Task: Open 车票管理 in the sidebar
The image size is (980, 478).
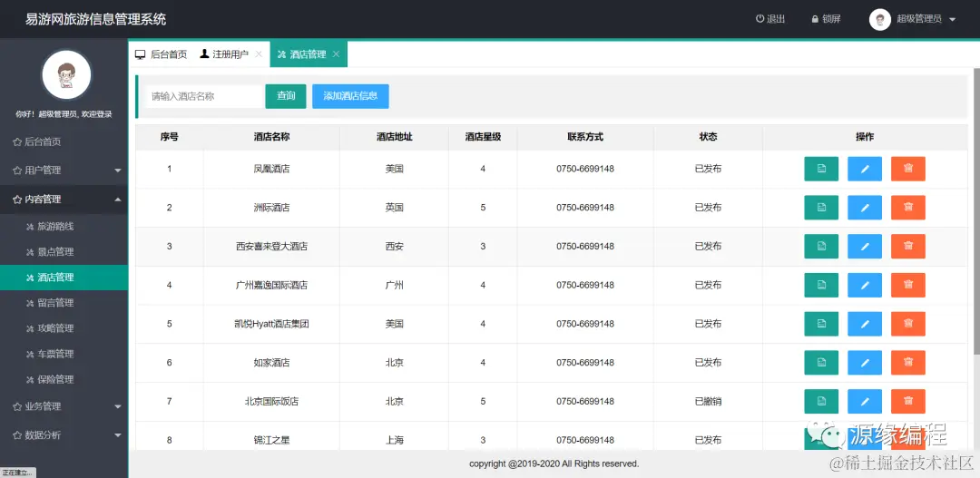Action: tap(64, 354)
